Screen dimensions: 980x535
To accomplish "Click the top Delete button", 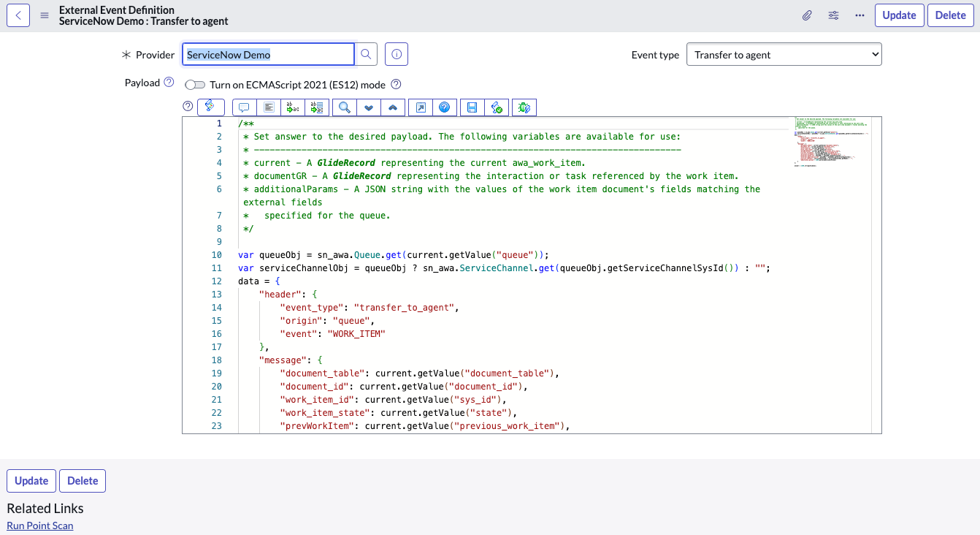I will point(950,15).
